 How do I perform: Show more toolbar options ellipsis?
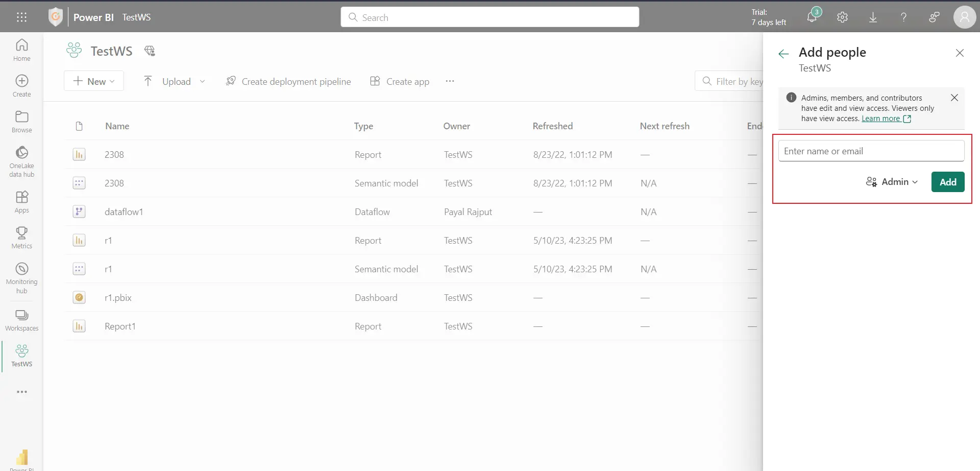(x=450, y=81)
